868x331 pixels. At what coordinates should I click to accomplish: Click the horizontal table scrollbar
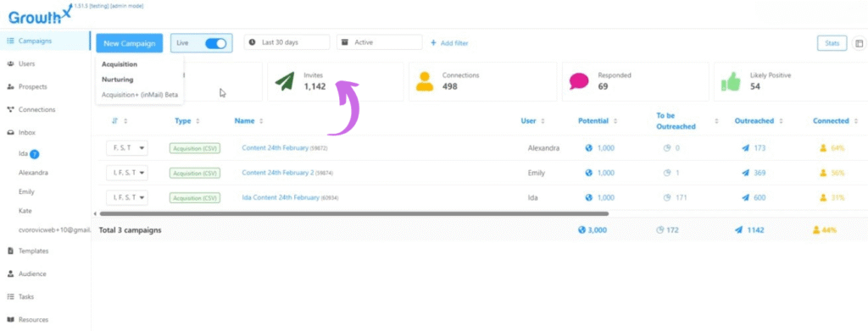point(353,213)
